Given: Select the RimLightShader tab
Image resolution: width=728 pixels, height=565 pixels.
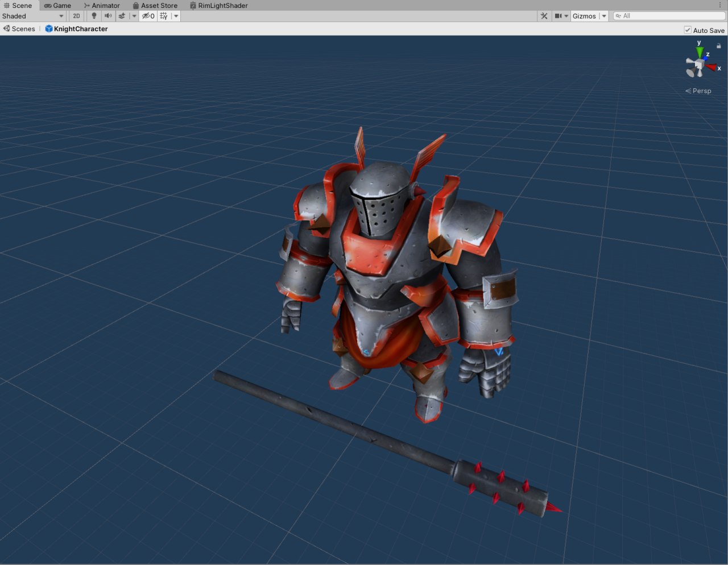Looking at the screenshot, I should click(x=219, y=5).
